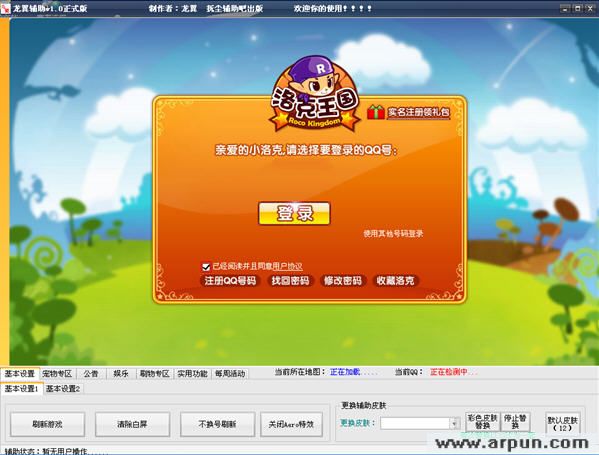Open 实名注册领礼包 link
The image size is (599, 455).
point(419,112)
